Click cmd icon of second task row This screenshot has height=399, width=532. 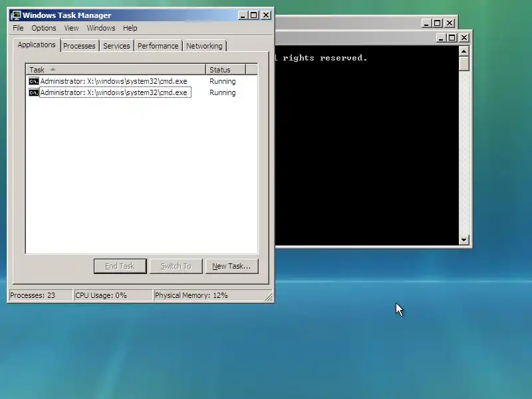[x=34, y=92]
